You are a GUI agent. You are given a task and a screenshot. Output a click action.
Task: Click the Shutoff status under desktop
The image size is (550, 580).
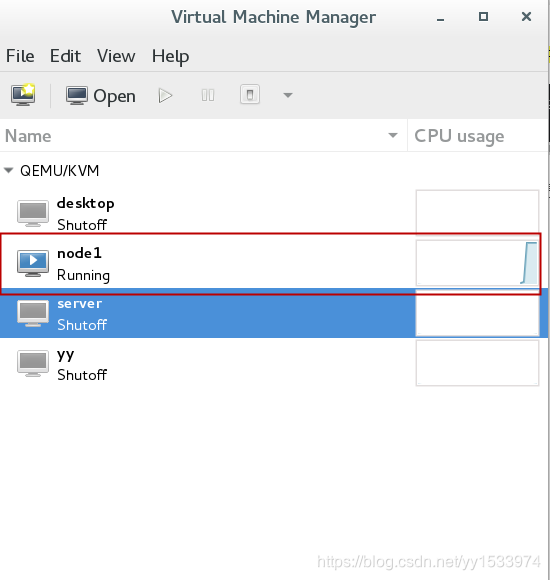click(82, 225)
